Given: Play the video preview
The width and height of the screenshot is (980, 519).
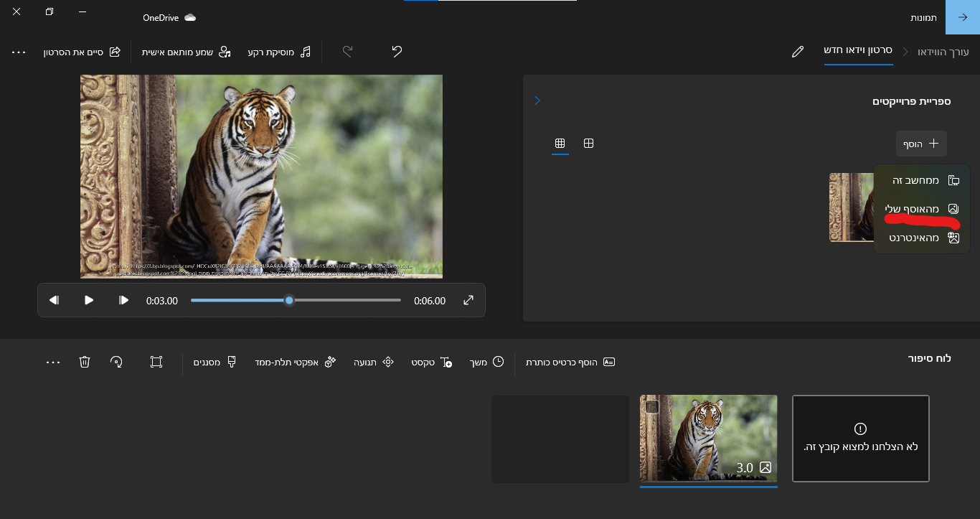Looking at the screenshot, I should (x=89, y=300).
